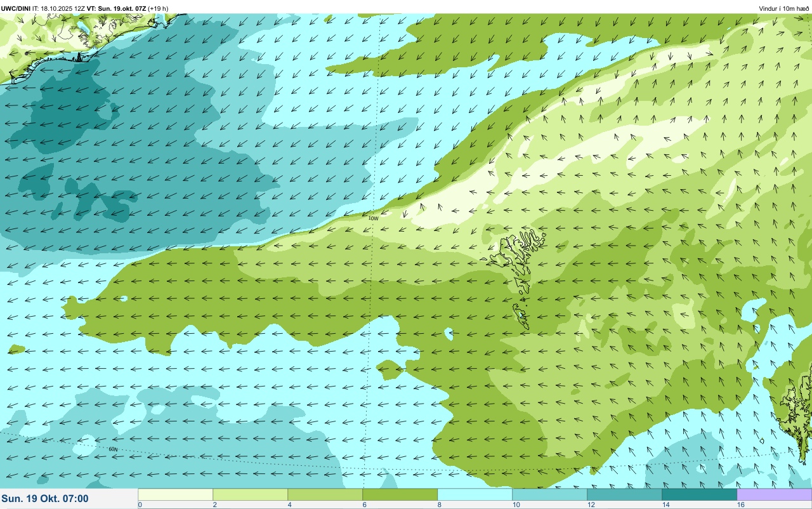
Task: Click the '60N' latitude label on the map
Action: coord(113,449)
